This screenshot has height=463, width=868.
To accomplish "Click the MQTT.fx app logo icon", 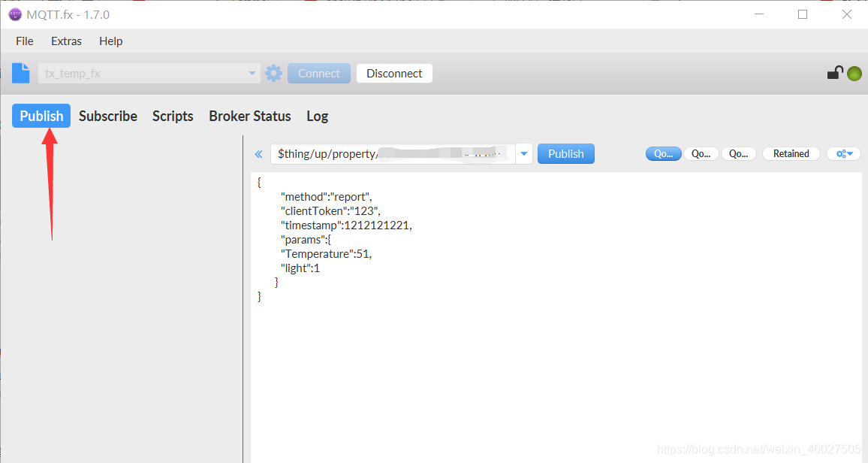I will [15, 14].
